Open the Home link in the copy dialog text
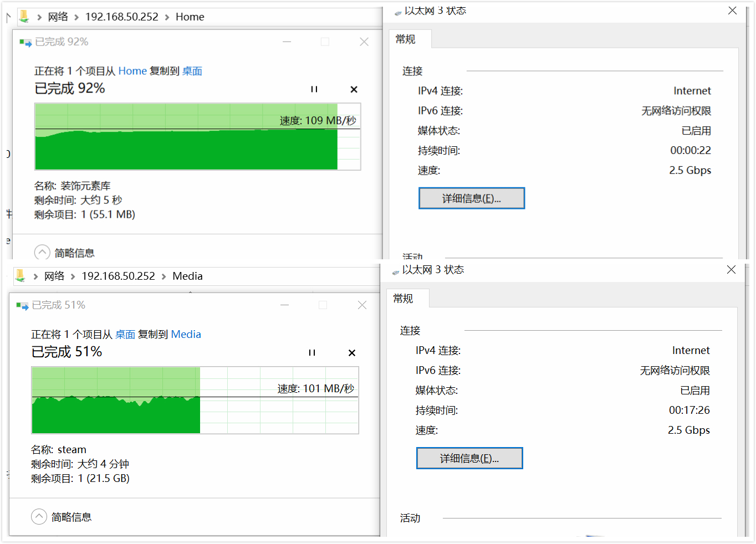The image size is (756, 544). pyautogui.click(x=132, y=71)
